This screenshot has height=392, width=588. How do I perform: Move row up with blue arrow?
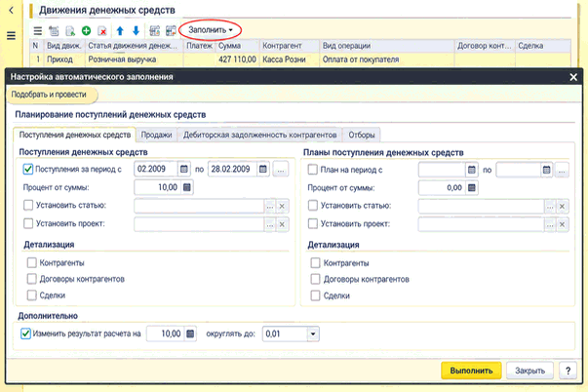click(120, 31)
